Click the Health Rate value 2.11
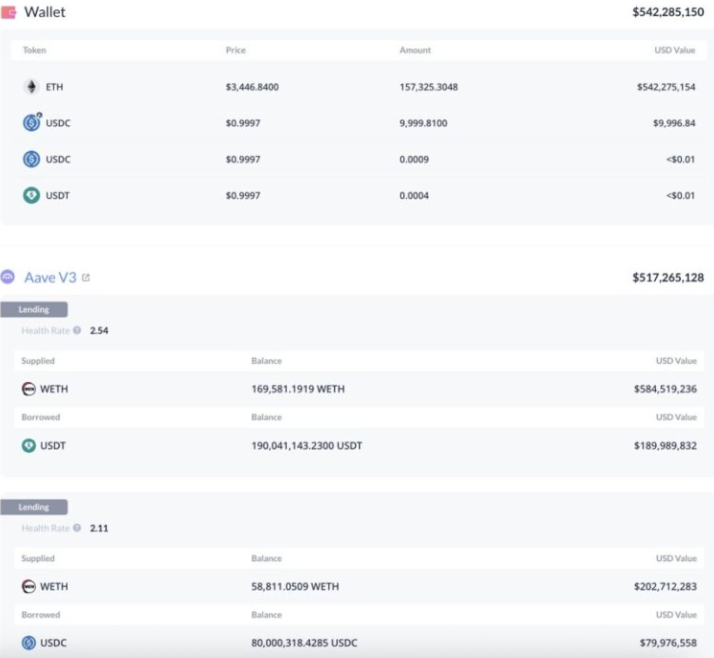Screen dimensions: 714x658 click(99, 528)
